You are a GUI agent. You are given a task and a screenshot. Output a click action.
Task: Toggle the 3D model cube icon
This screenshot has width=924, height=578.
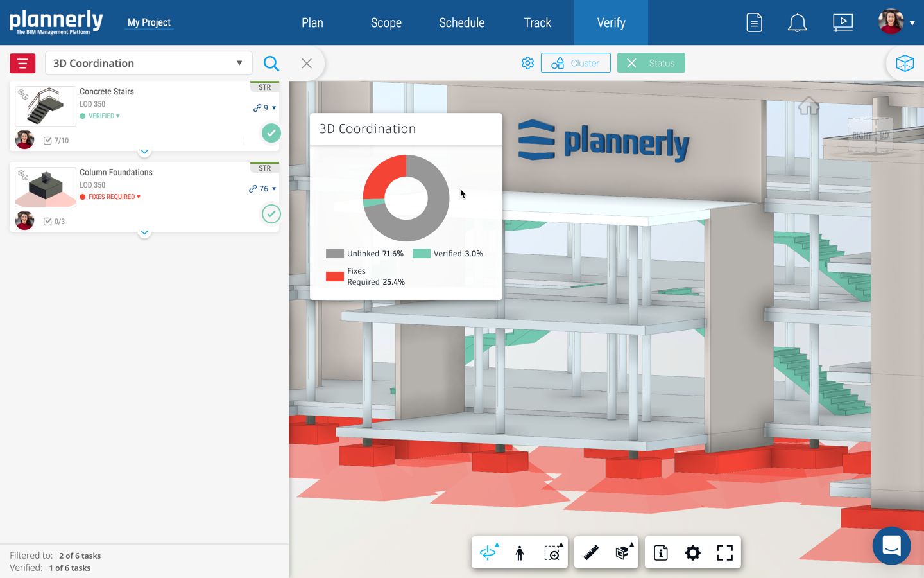(905, 63)
